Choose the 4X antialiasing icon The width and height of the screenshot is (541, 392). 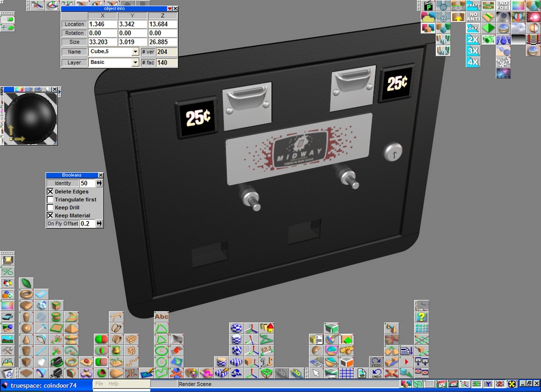pyautogui.click(x=473, y=62)
